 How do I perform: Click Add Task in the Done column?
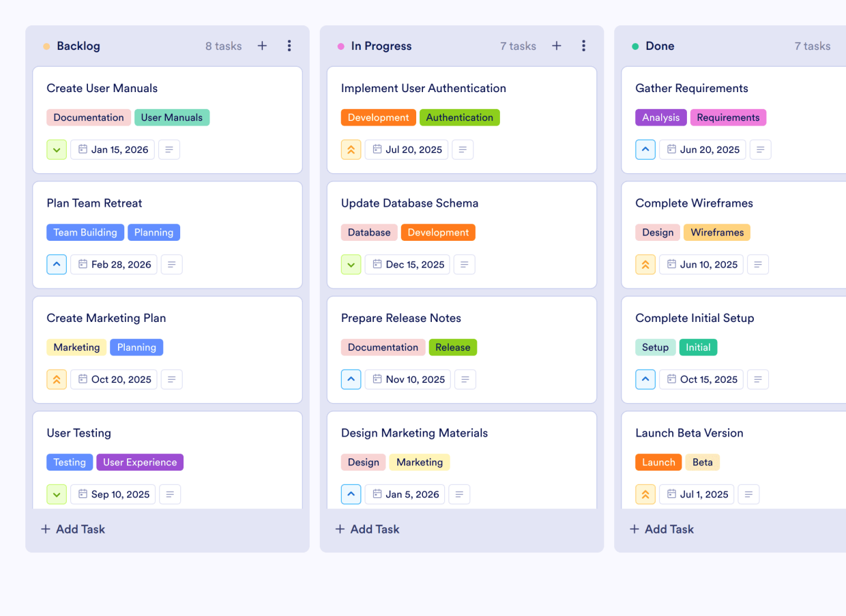[661, 529]
